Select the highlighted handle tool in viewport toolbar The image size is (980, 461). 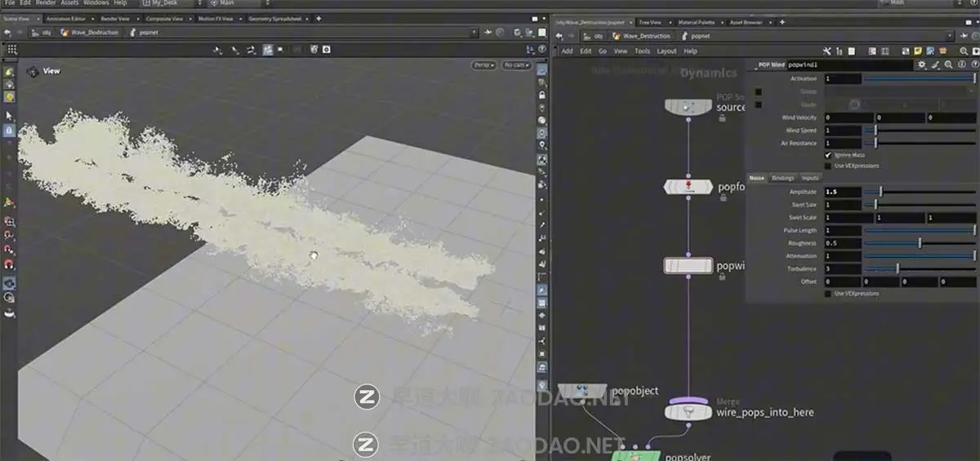(267, 50)
